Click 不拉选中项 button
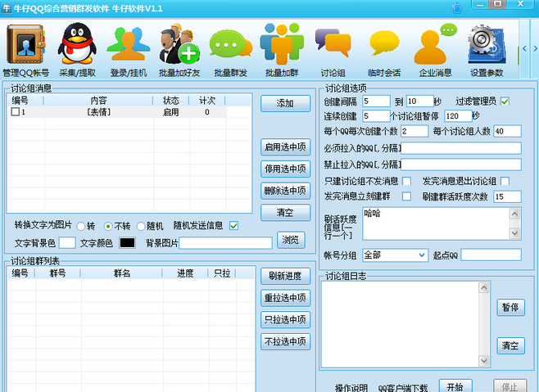 pos(285,342)
